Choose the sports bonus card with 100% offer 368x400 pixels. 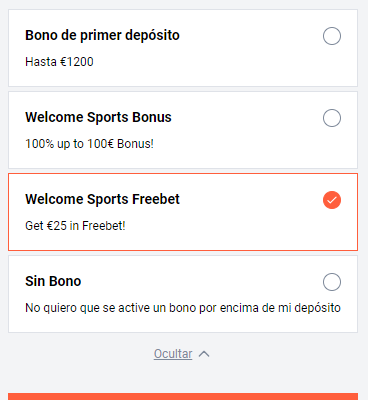pyautogui.click(x=183, y=130)
